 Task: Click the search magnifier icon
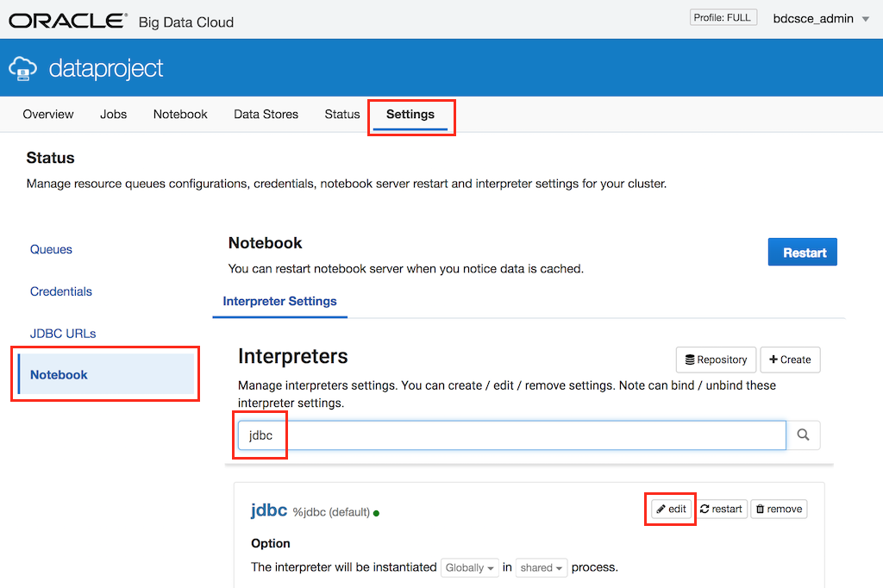point(803,435)
